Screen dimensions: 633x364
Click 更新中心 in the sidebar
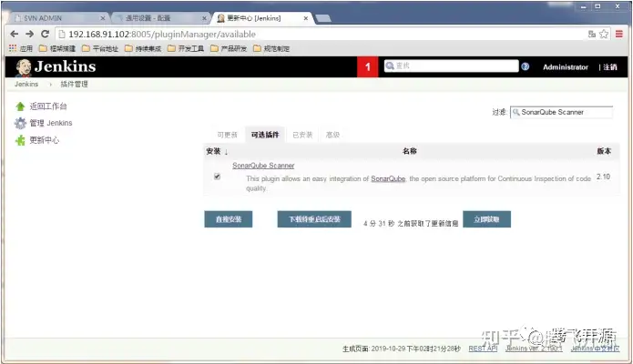[44, 140]
